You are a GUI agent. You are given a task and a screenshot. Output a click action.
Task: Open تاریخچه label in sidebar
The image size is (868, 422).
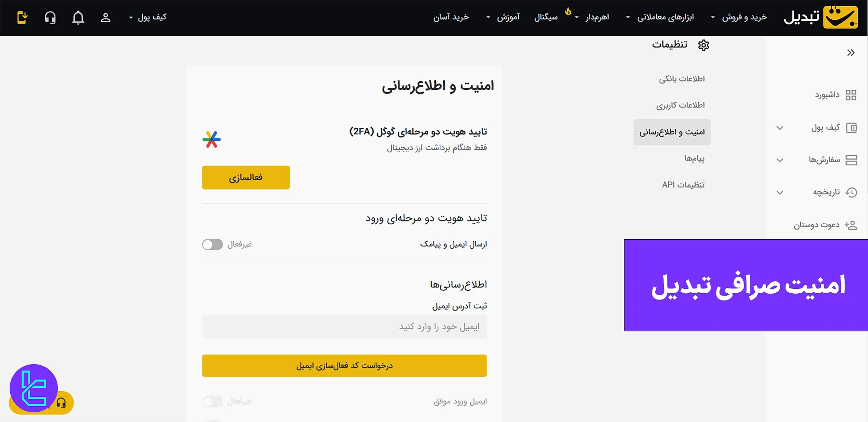(x=827, y=192)
